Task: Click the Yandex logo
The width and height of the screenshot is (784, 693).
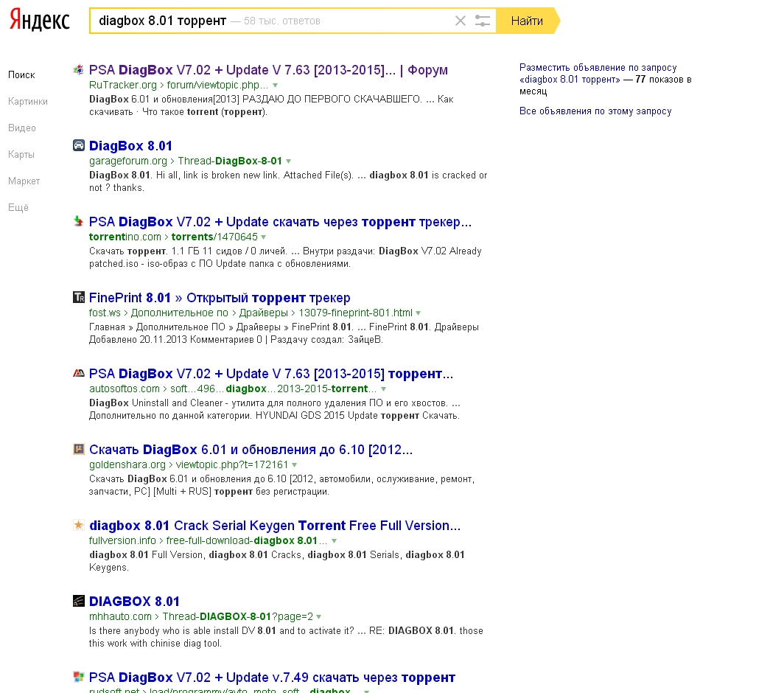Action: click(40, 21)
